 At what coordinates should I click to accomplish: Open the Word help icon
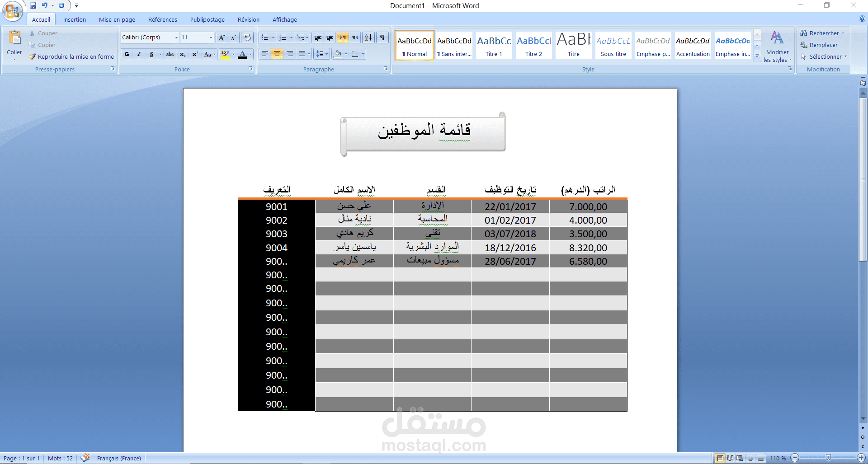(x=862, y=19)
